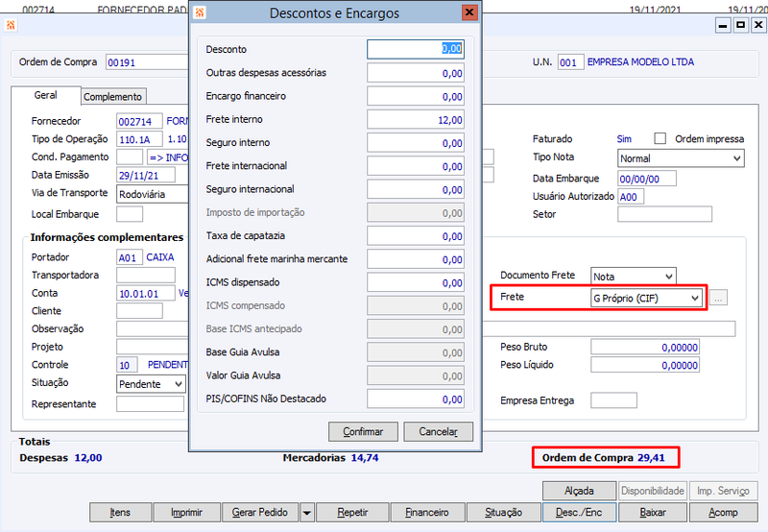Viewport: 768px width, 532px height.
Task: Click the ellipsis button next to Frete dropdown
Action: pos(718,298)
